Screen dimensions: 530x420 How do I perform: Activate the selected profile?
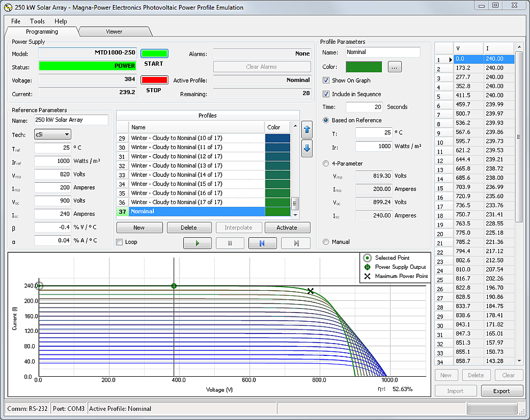pos(287,227)
